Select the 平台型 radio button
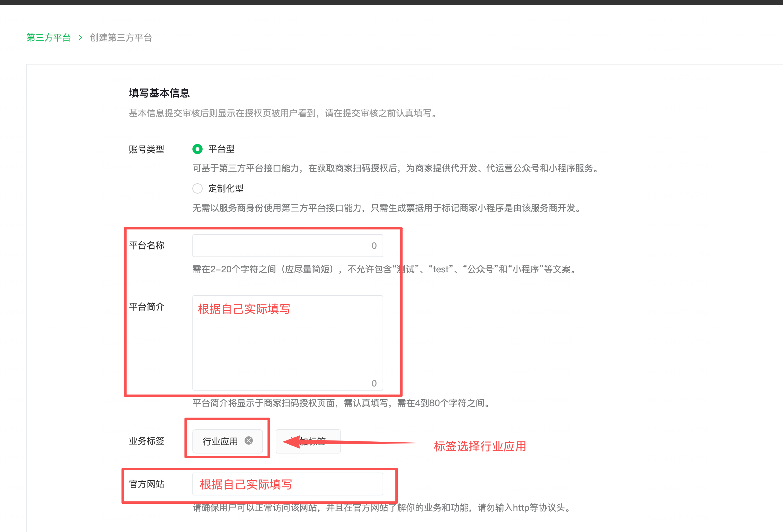The height and width of the screenshot is (532, 783). [197, 149]
